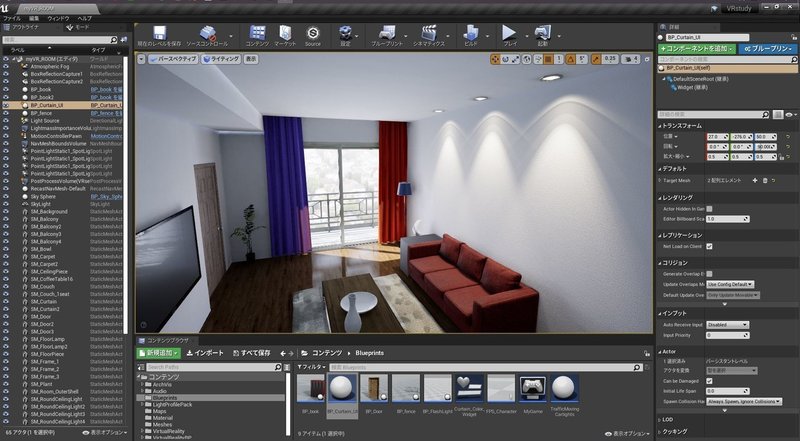
Task: Click the すべて保存 button
Action: pos(252,353)
